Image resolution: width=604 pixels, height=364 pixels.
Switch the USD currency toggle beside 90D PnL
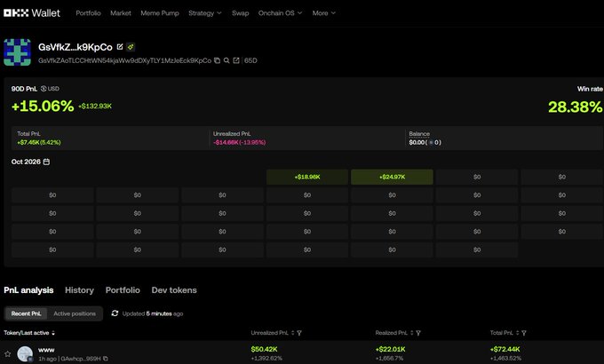tap(50, 89)
